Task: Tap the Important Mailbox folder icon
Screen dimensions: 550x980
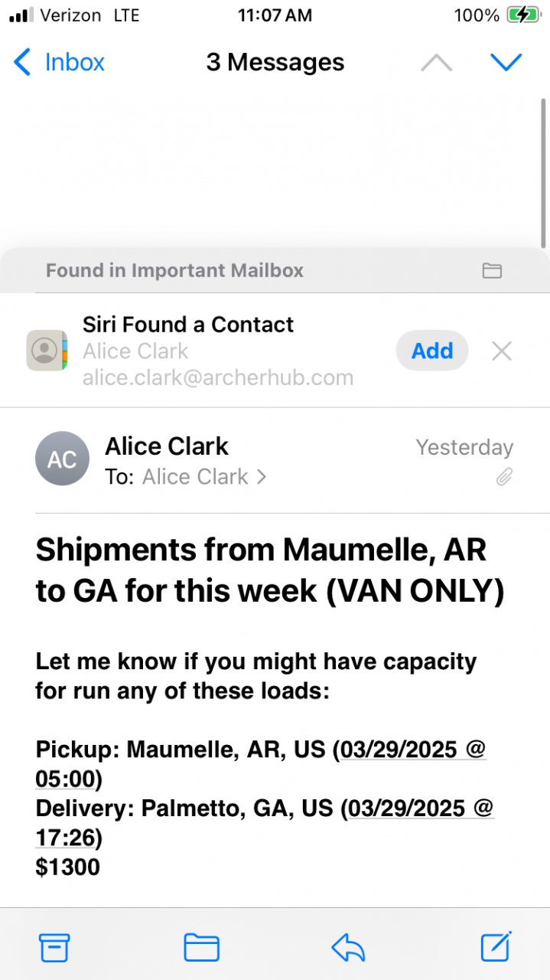Action: point(491,270)
